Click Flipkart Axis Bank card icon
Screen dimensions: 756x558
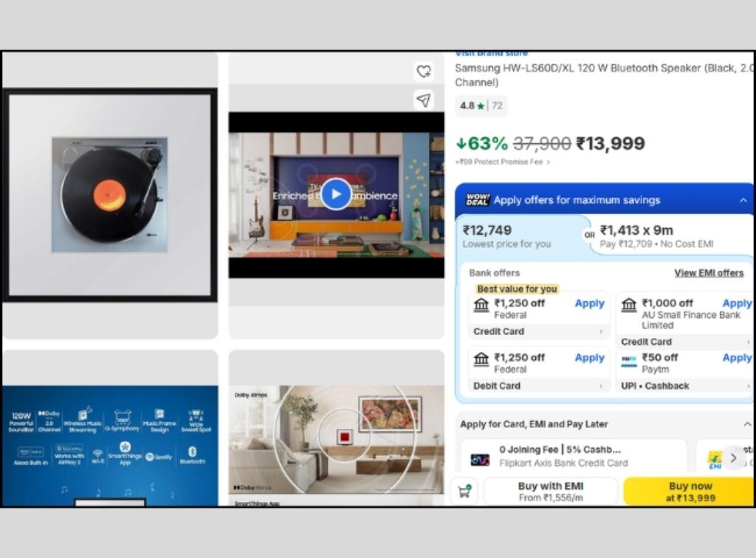click(x=480, y=460)
